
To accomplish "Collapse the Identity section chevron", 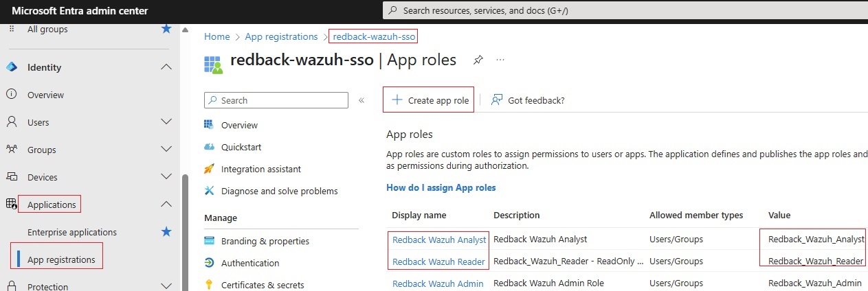I will point(166,67).
